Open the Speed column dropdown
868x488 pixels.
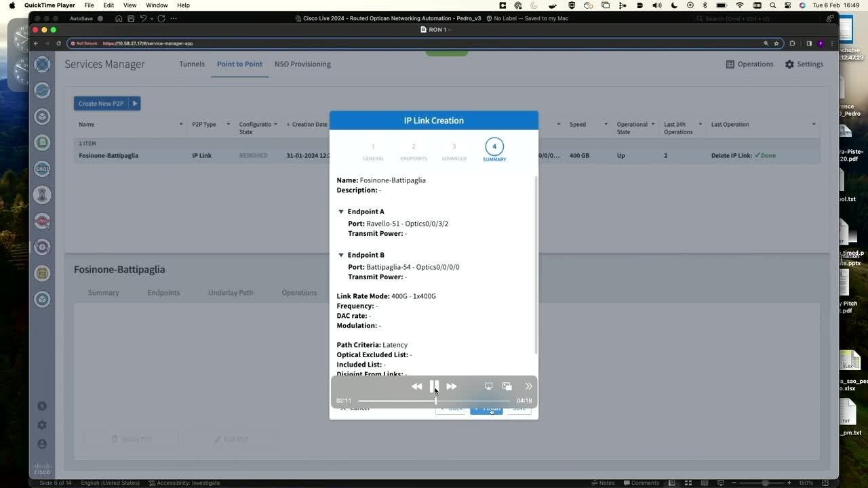[x=606, y=124]
